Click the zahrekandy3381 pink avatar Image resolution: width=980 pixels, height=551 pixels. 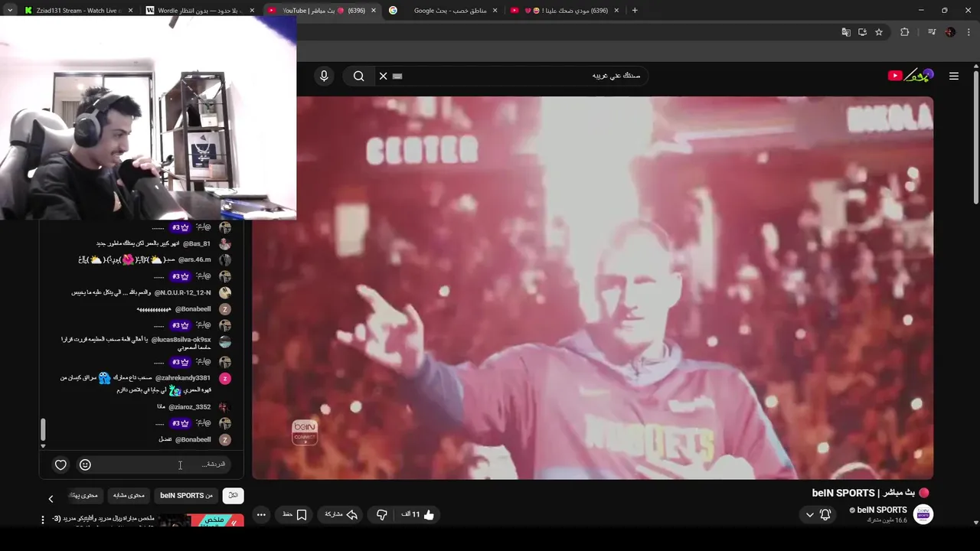coord(224,378)
